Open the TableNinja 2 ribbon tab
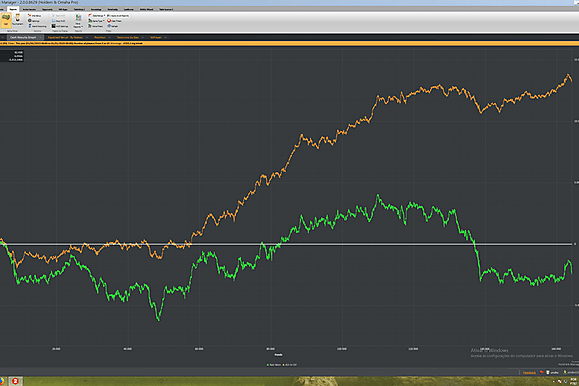Viewport: 579px width, 386px height. [x=79, y=9]
